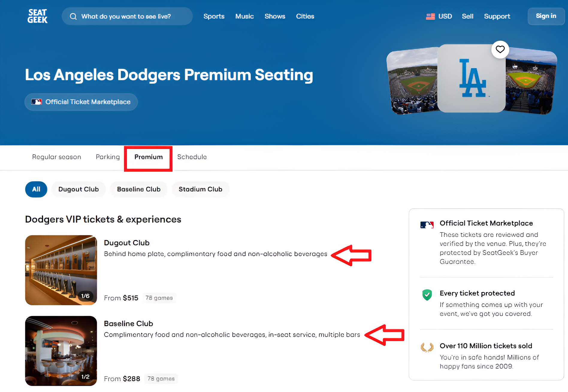568x392 pixels.
Task: Click the From $515 price
Action: [121, 298]
